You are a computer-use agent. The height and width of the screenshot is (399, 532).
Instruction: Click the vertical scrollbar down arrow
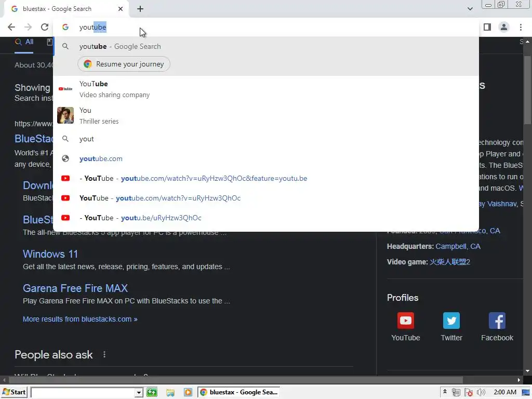pyautogui.click(x=528, y=371)
